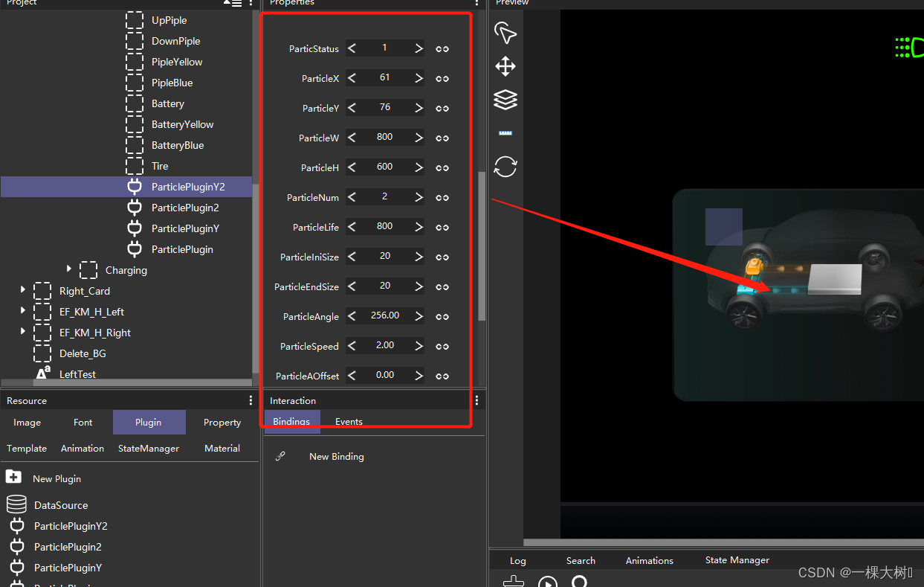This screenshot has height=587, width=924.
Task: Toggle the binding link icon next to ParticleSpeed
Action: pyautogui.click(x=442, y=346)
